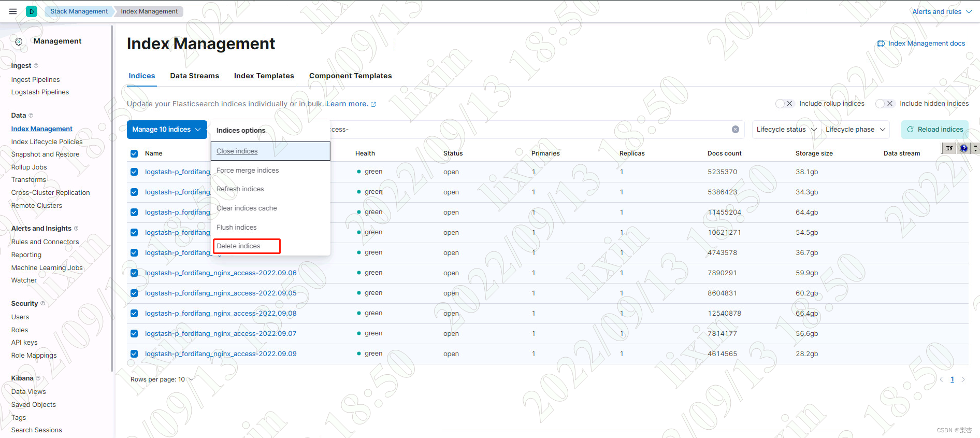Uncheck checkbox for nginx_access-2022.09.05 index
This screenshot has width=980, height=438.
pos(134,293)
